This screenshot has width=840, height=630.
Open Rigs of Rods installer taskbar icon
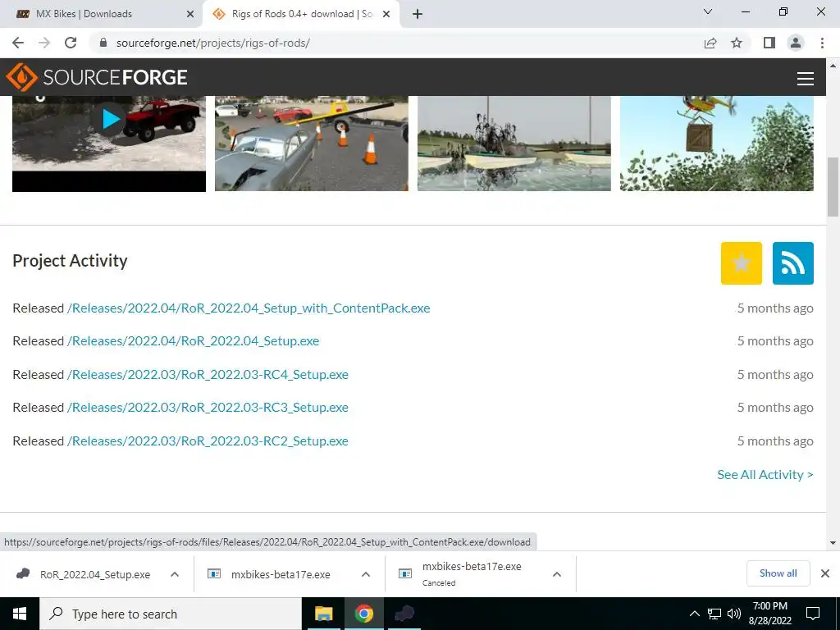tap(404, 614)
